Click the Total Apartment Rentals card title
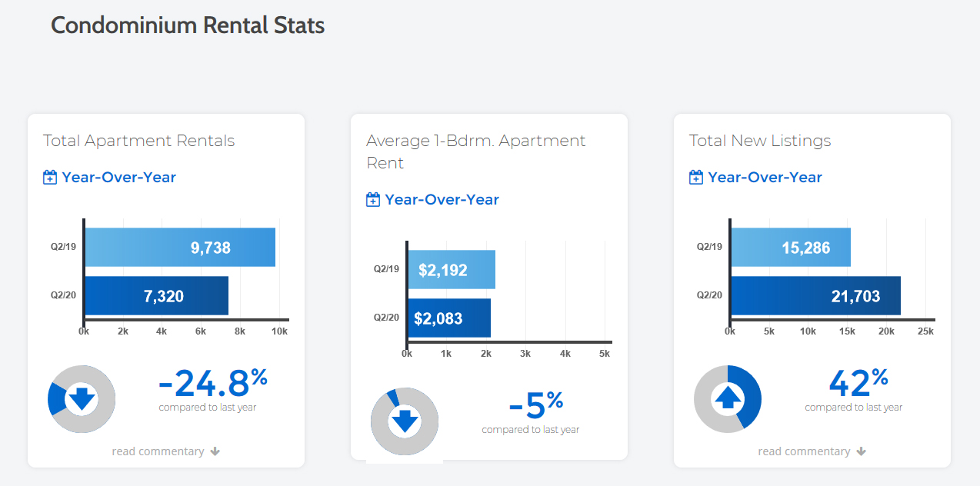Image resolution: width=980 pixels, height=486 pixels. (139, 141)
